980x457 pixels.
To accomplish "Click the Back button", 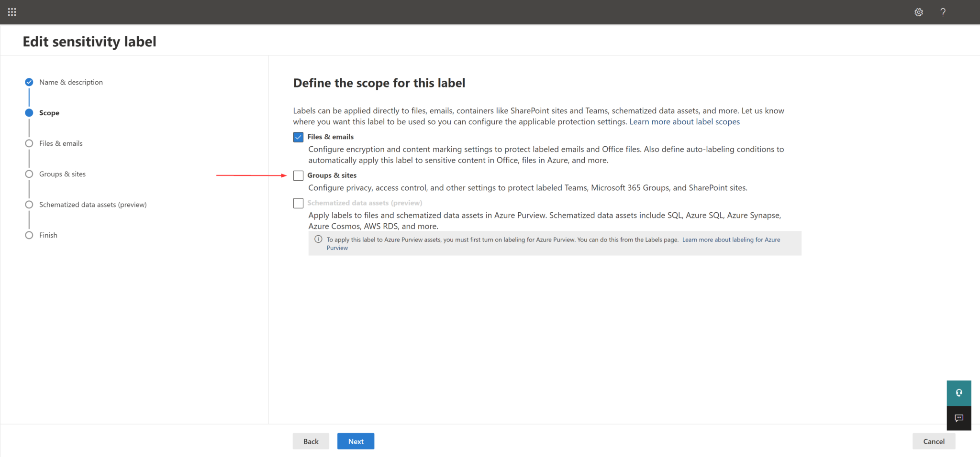I will [x=311, y=441].
